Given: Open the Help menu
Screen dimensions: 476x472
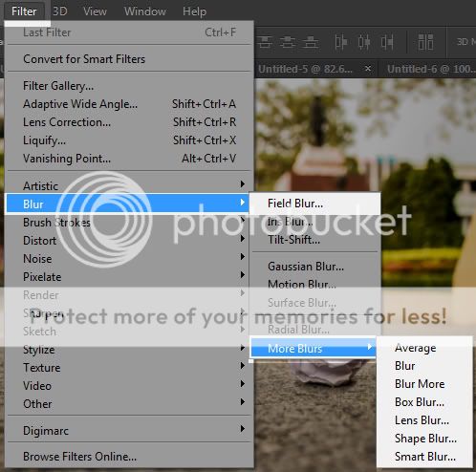Looking at the screenshot, I should point(194,11).
